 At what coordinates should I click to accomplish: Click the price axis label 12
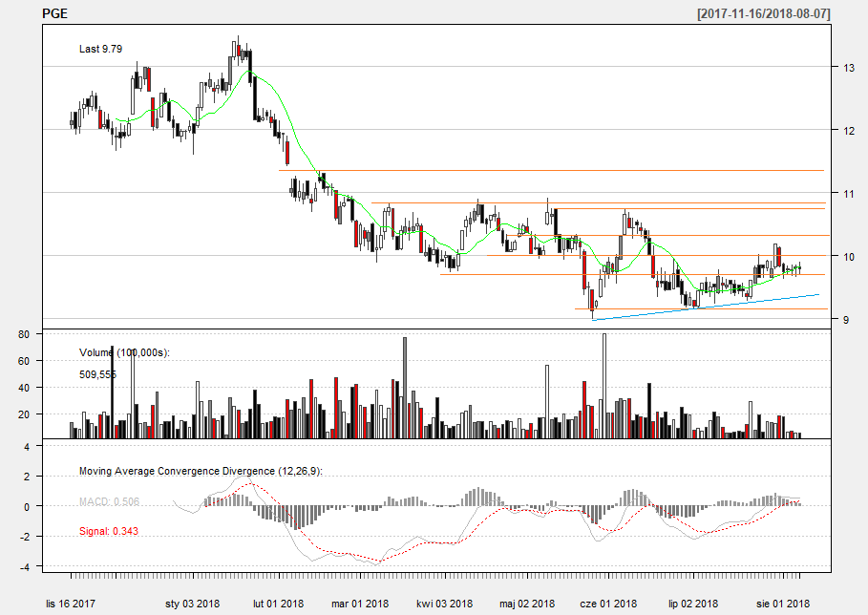click(849, 131)
